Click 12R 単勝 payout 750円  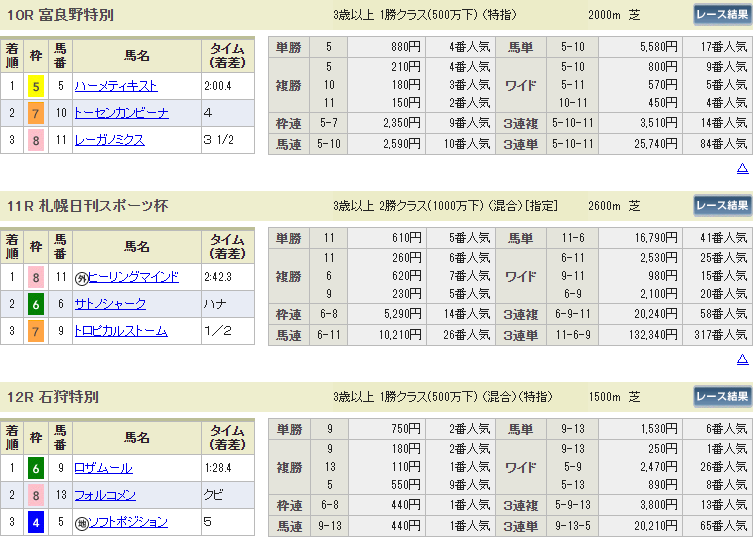[406, 429]
